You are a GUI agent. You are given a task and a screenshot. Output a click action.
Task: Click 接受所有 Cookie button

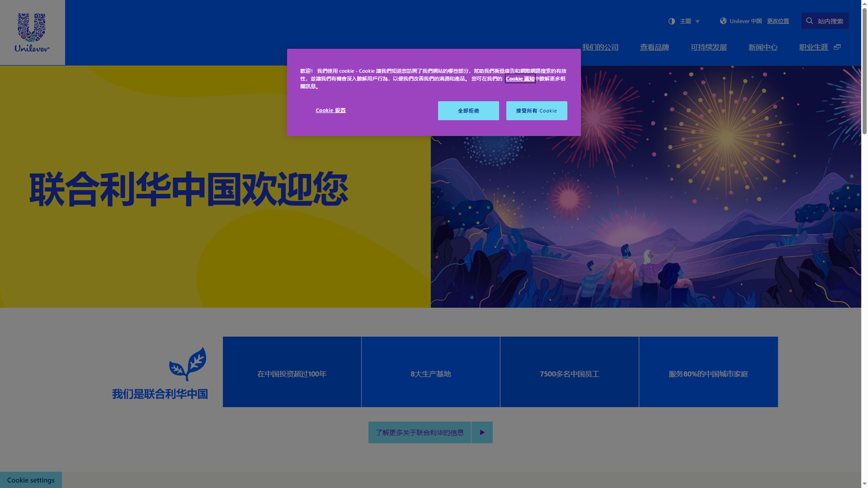(x=536, y=110)
